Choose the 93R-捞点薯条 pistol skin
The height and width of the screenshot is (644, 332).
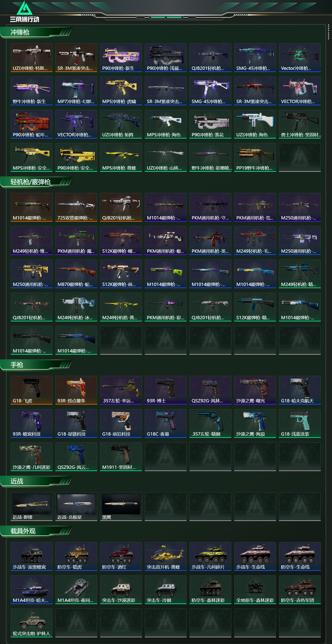click(x=76, y=390)
